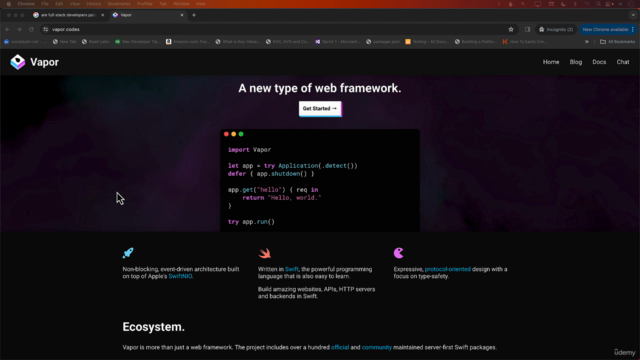Go forward with the browser forward arrow

click(19, 29)
